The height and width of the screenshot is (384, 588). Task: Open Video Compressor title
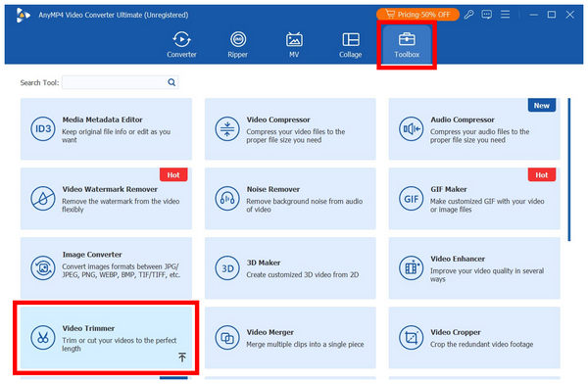click(278, 120)
